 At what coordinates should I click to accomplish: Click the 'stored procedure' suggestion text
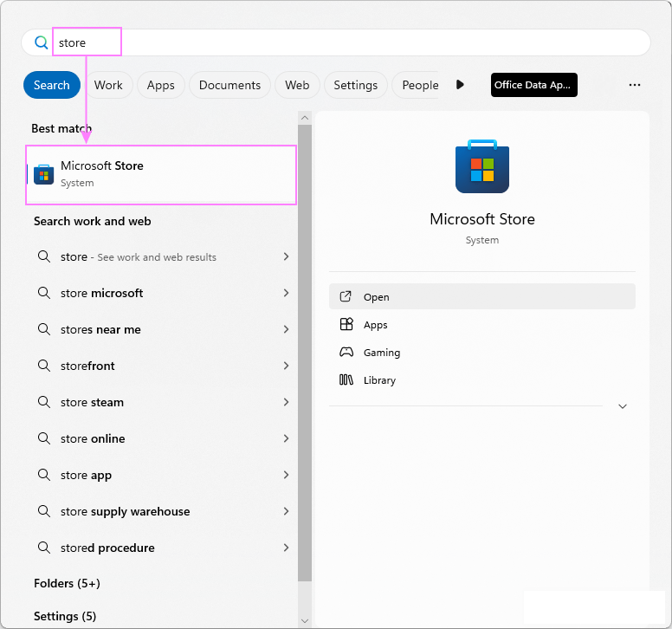(x=107, y=548)
